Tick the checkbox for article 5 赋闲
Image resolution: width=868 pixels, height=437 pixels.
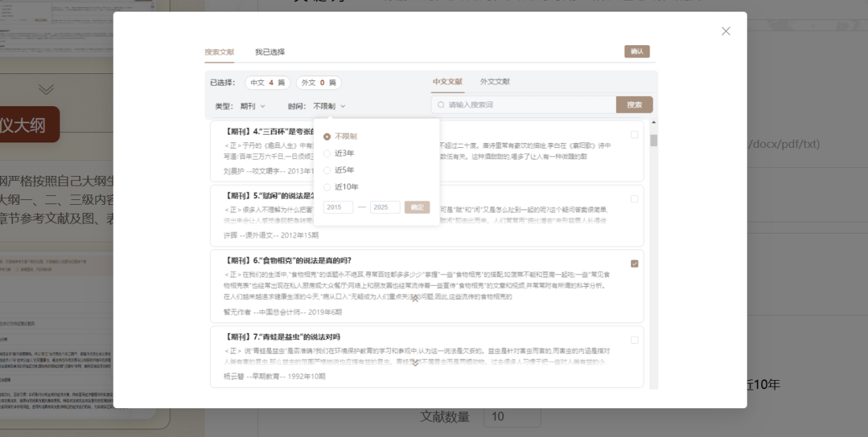click(x=635, y=199)
